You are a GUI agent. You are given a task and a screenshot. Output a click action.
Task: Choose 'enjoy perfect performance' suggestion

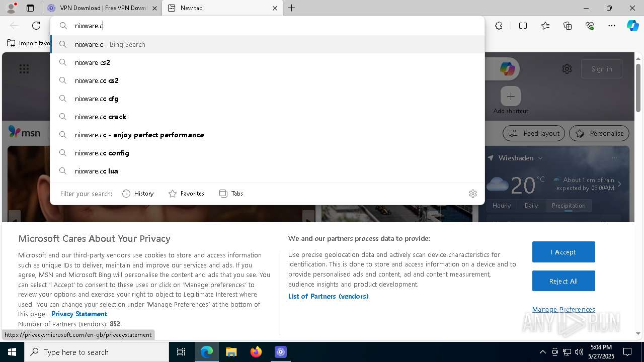pyautogui.click(x=268, y=135)
